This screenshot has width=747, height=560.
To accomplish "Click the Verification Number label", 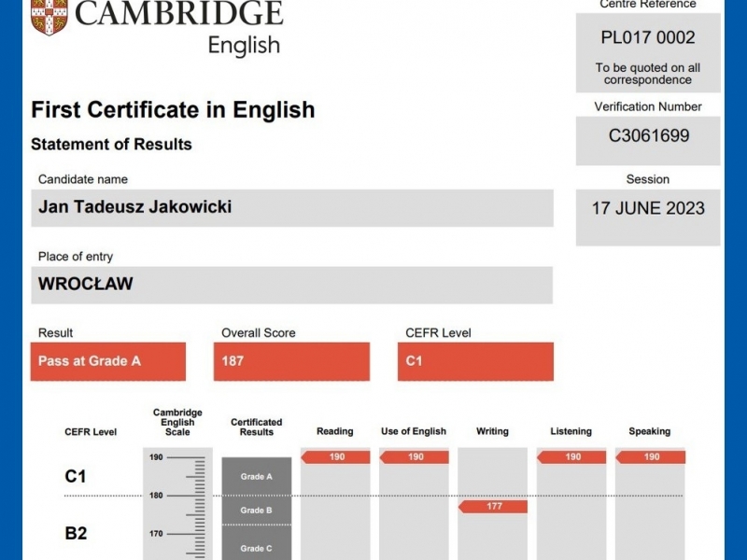I will [648, 106].
